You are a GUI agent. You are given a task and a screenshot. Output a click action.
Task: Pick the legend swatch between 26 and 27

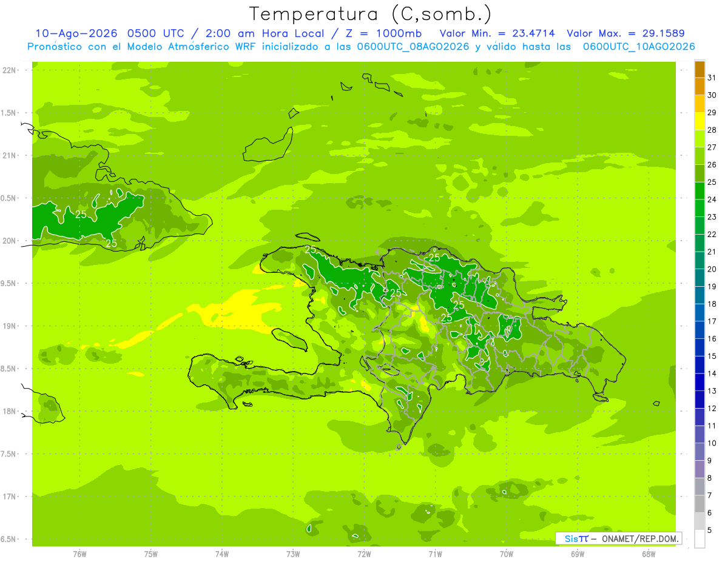700,156
